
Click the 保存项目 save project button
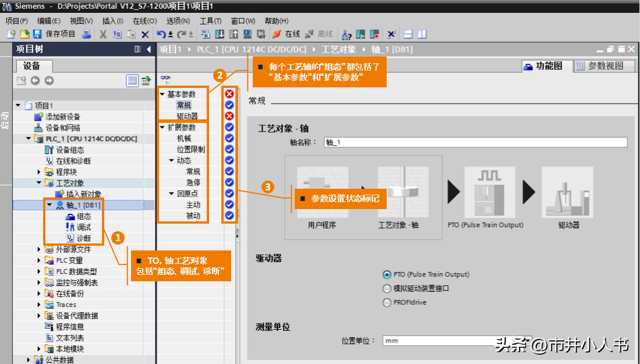[x=54, y=34]
